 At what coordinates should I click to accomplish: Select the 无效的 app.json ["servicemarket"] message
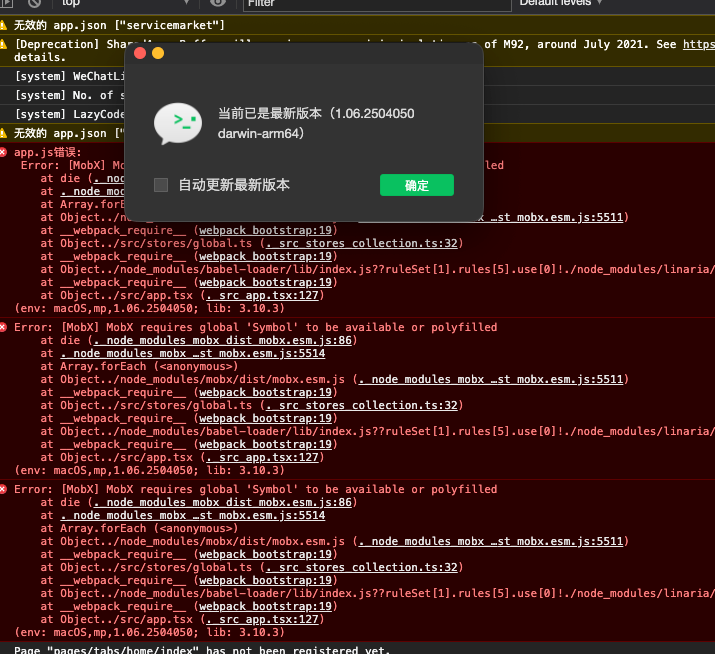tap(119, 25)
